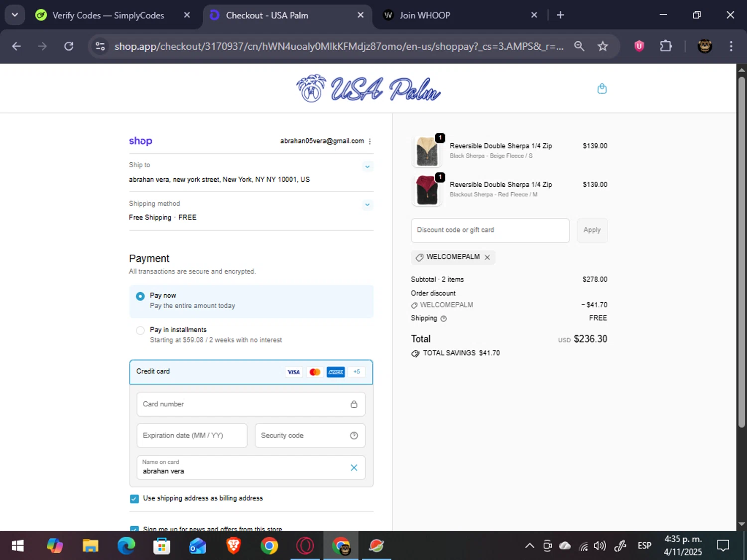The image size is (747, 560).
Task: Click the Shop Pay logo
Action: [x=140, y=141]
